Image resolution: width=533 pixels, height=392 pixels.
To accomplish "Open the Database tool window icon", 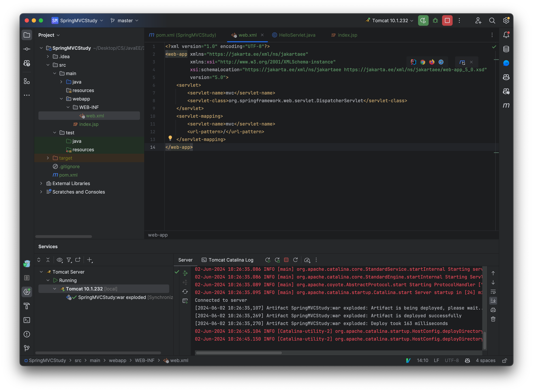I will (x=506, y=49).
